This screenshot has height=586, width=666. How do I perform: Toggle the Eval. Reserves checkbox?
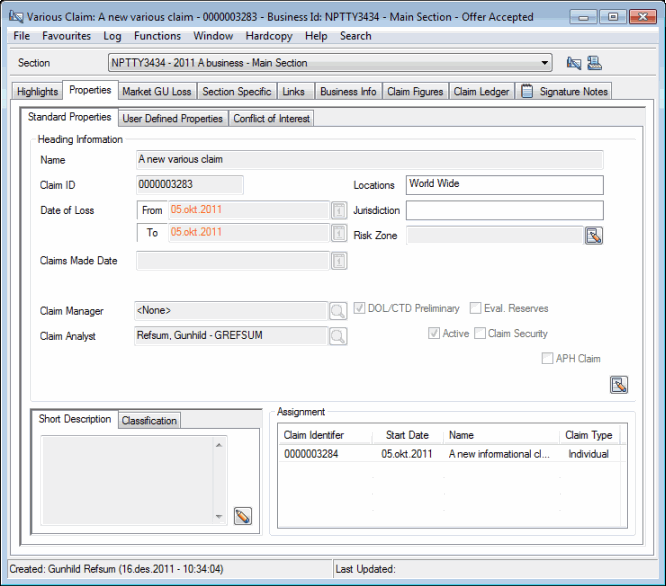pos(477,309)
